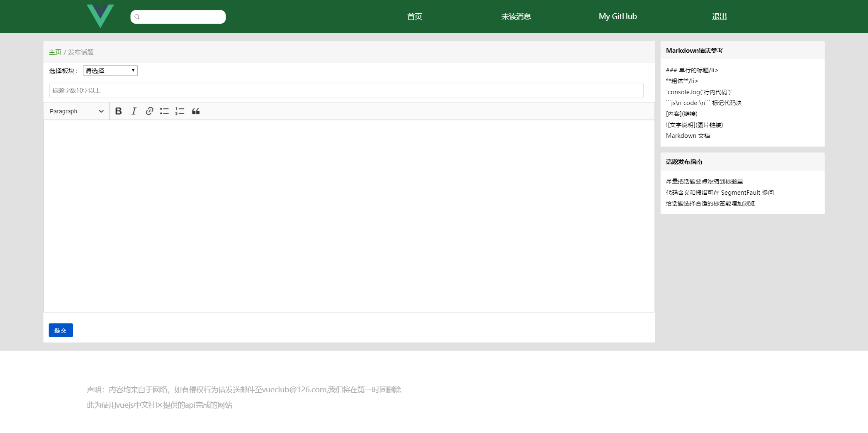868x433 pixels.
Task: Open the Markdown 文档 link
Action: (688, 136)
